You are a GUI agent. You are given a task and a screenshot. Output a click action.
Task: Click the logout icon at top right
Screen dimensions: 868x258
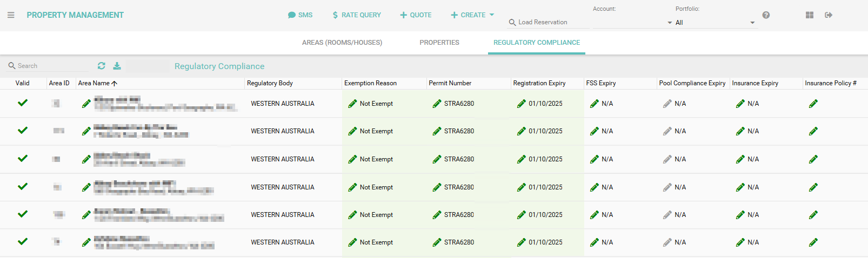click(828, 15)
